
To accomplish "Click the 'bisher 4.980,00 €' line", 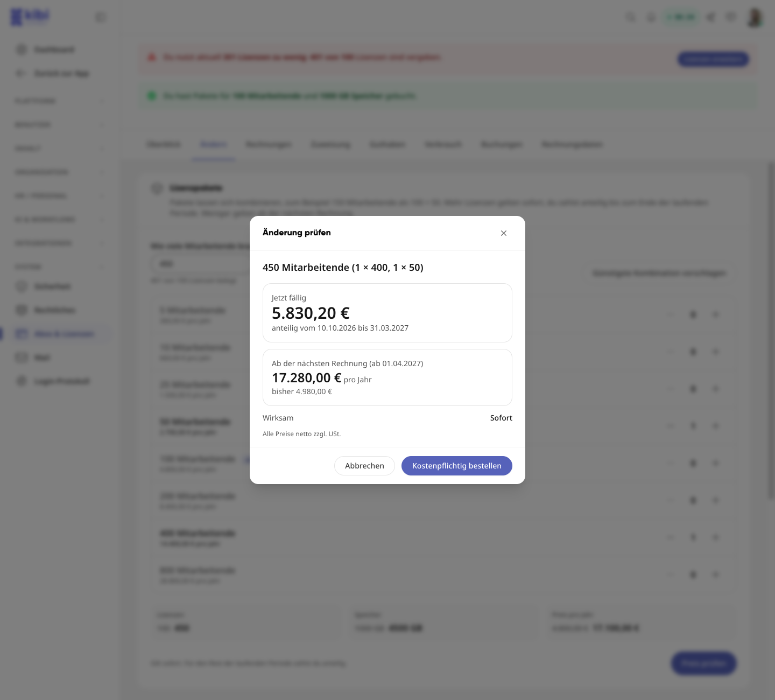I will [302, 391].
